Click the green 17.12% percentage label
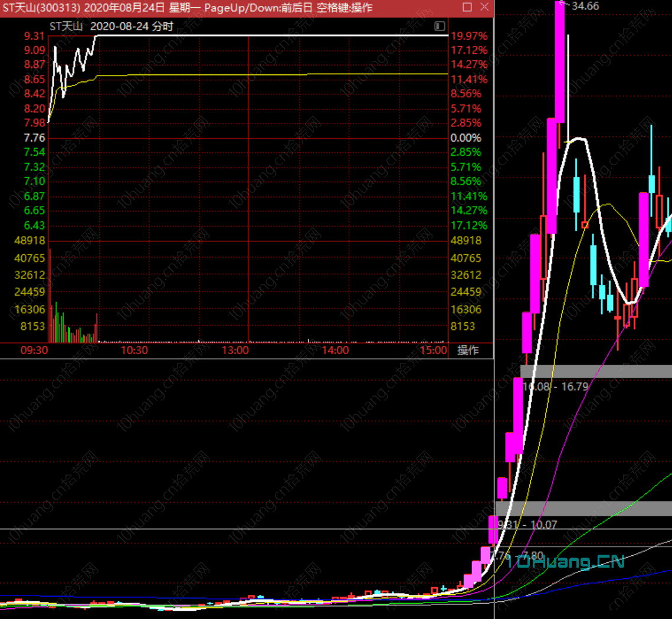The width and height of the screenshot is (672, 619). (x=469, y=225)
